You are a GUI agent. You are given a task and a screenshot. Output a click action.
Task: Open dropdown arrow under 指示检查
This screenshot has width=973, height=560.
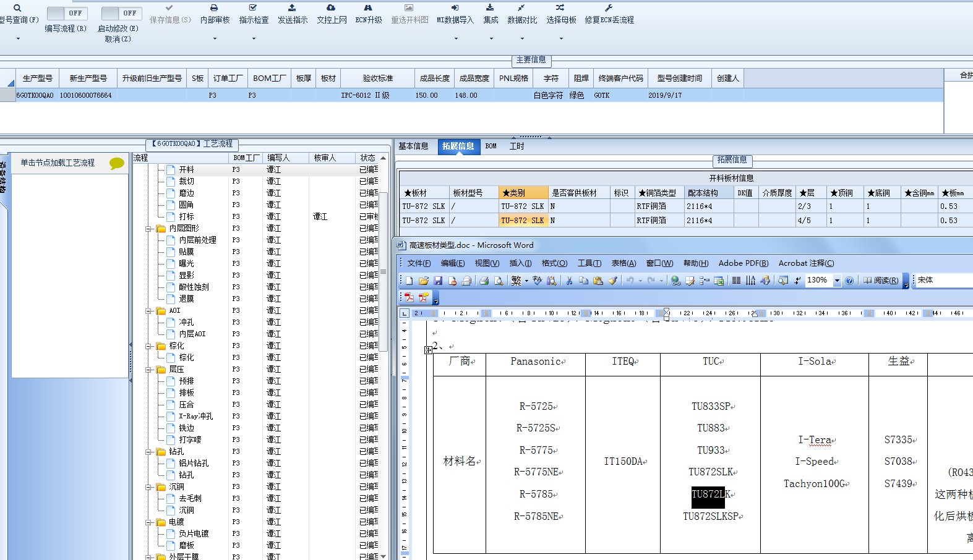coord(254,38)
